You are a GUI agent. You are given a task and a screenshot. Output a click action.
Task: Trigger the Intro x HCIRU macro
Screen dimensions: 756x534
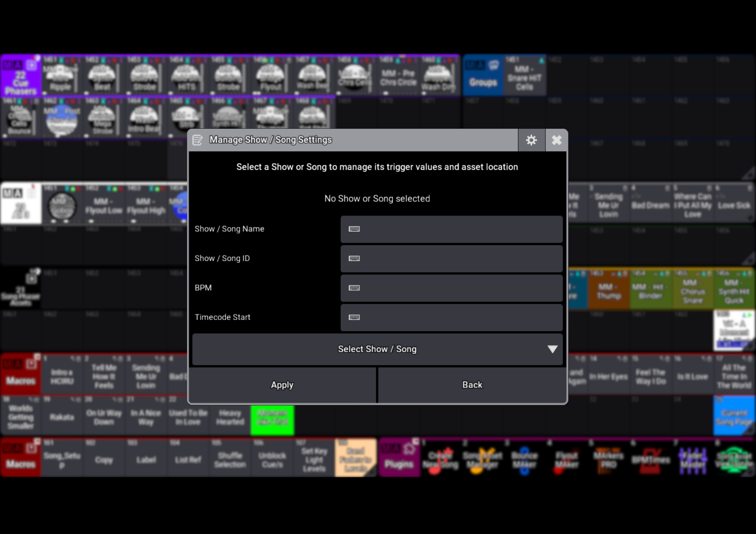[62, 375]
